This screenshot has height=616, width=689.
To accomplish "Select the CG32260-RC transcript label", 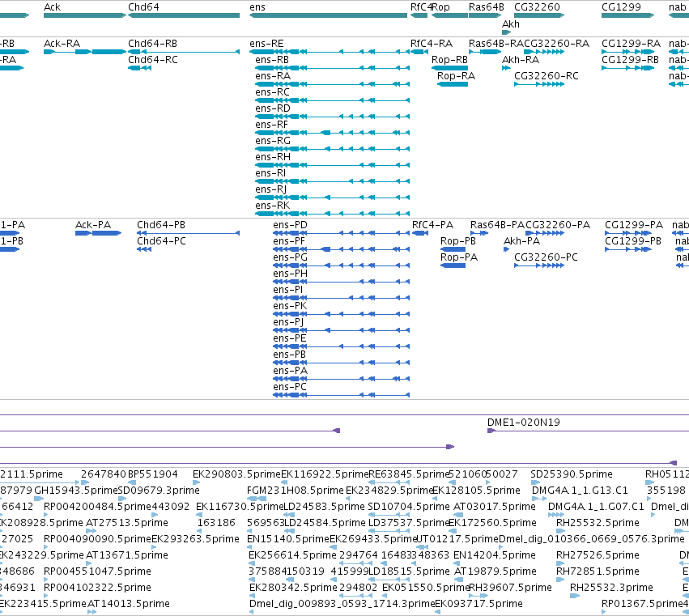I will click(x=547, y=76).
